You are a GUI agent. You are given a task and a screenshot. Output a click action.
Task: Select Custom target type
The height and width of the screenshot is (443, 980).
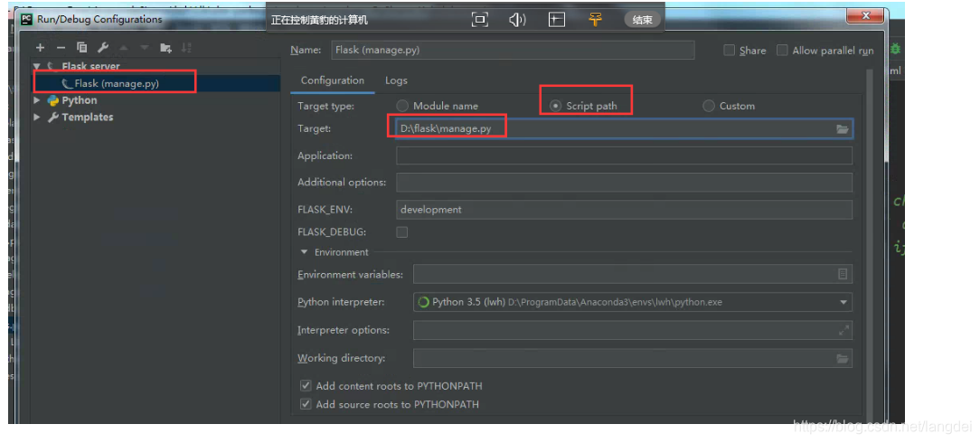(708, 106)
